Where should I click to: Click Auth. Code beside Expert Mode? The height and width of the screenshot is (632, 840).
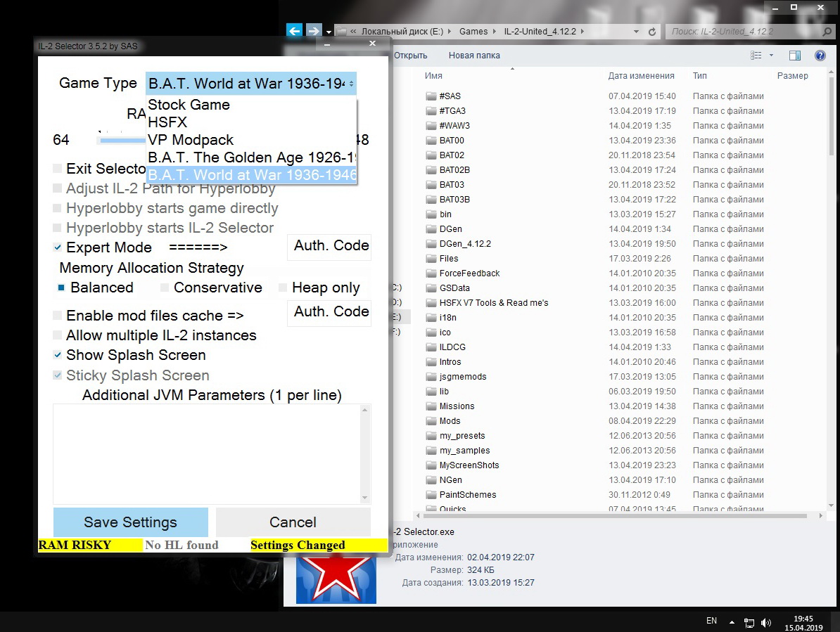tap(329, 247)
